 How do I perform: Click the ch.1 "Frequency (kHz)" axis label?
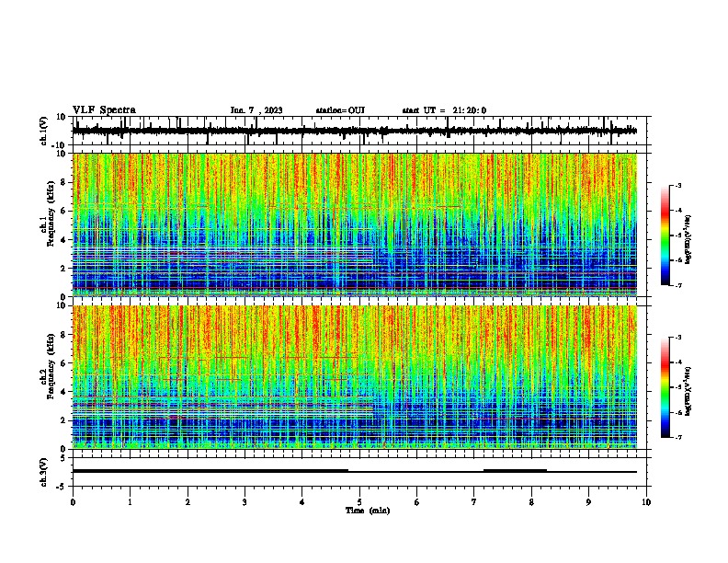51,214
